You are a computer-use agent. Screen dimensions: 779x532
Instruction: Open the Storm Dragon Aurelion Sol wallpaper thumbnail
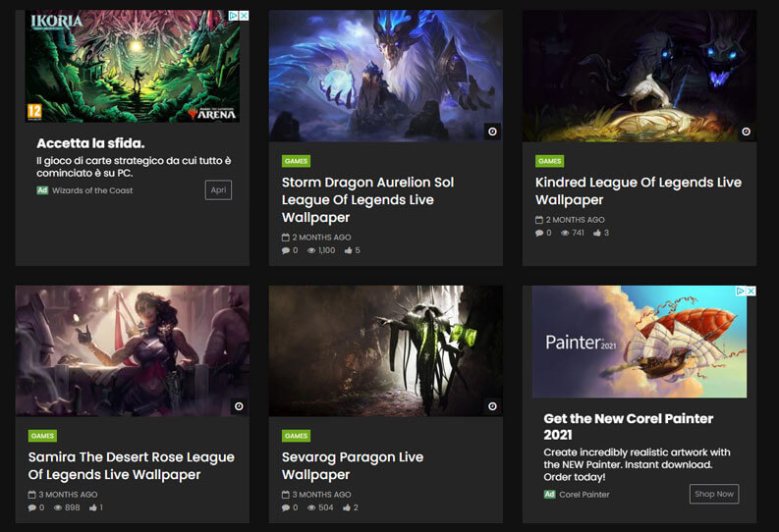385,76
